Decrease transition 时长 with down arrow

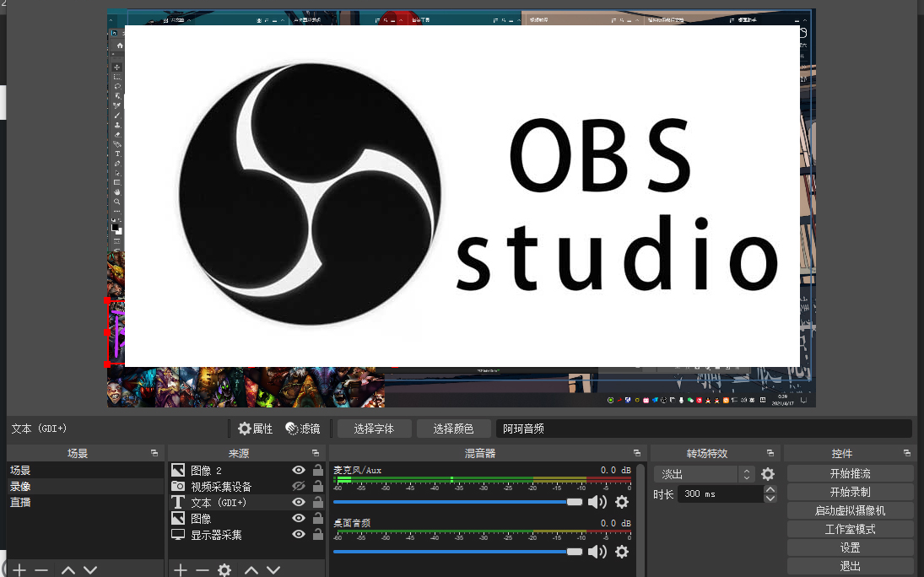point(770,499)
